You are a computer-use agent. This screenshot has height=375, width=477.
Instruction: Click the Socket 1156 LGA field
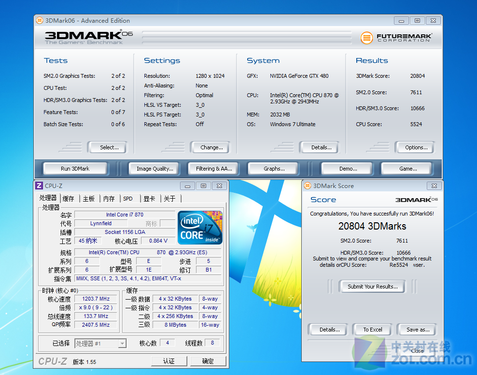125,232
